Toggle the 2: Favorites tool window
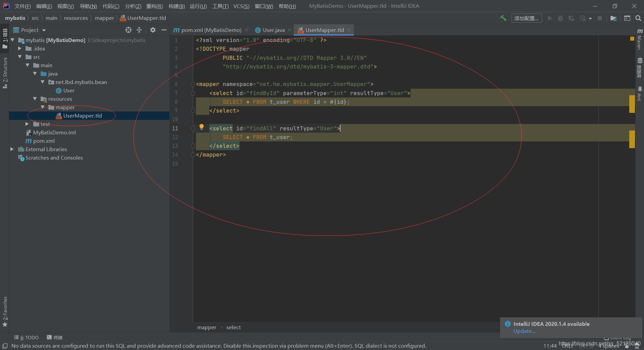644x350 pixels. coord(5,311)
